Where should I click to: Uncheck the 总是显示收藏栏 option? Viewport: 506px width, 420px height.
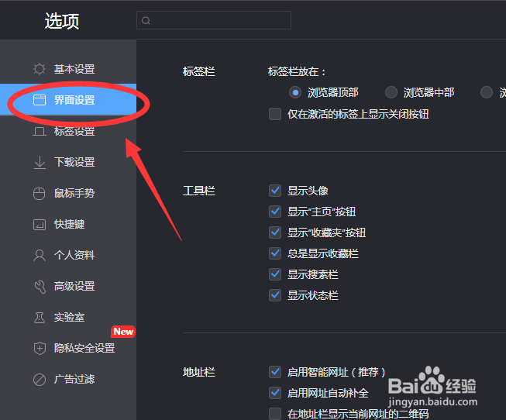pyautogui.click(x=275, y=253)
